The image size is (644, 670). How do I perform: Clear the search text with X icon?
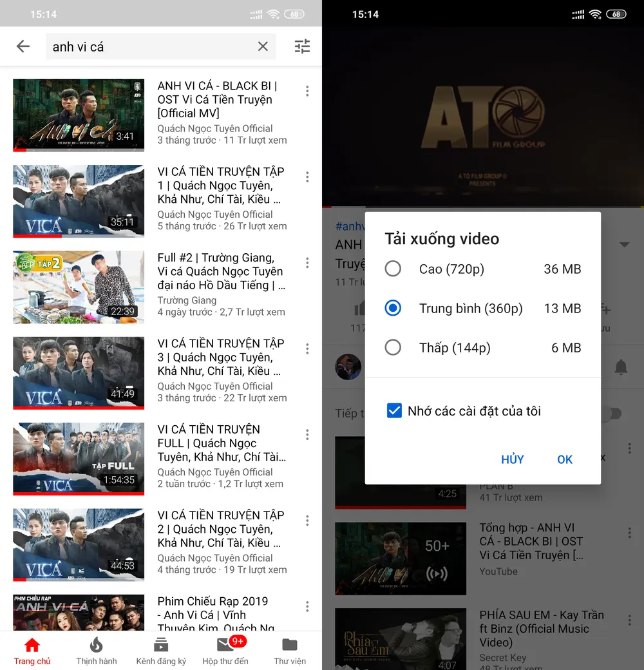[263, 46]
